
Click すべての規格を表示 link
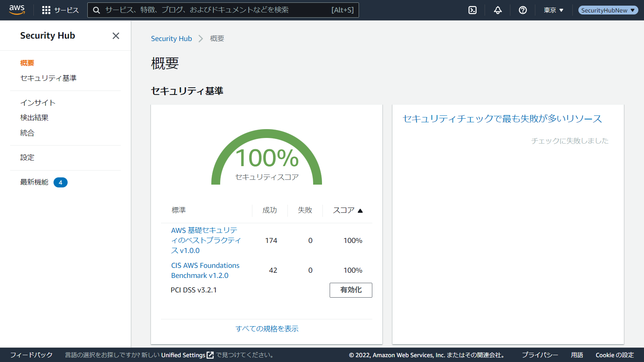pos(267,329)
